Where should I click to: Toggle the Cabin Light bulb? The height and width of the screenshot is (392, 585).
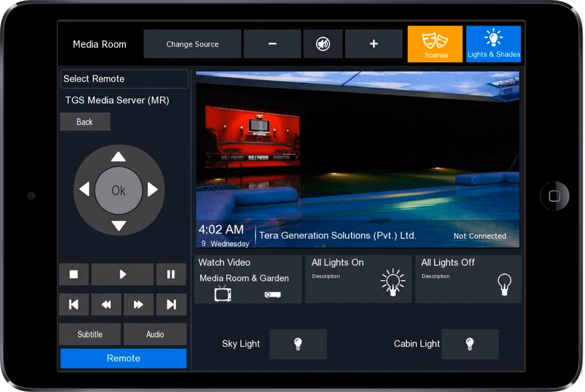(x=470, y=344)
